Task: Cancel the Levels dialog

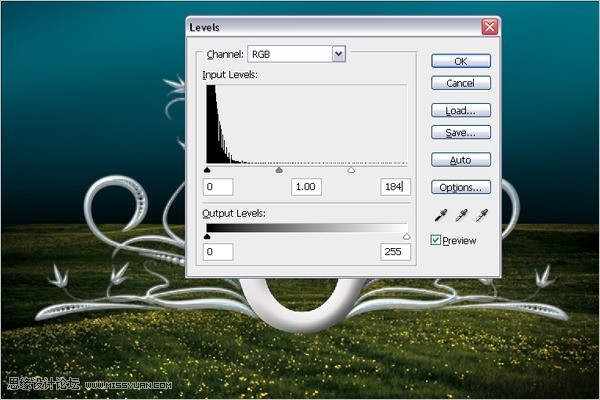Action: click(x=461, y=83)
